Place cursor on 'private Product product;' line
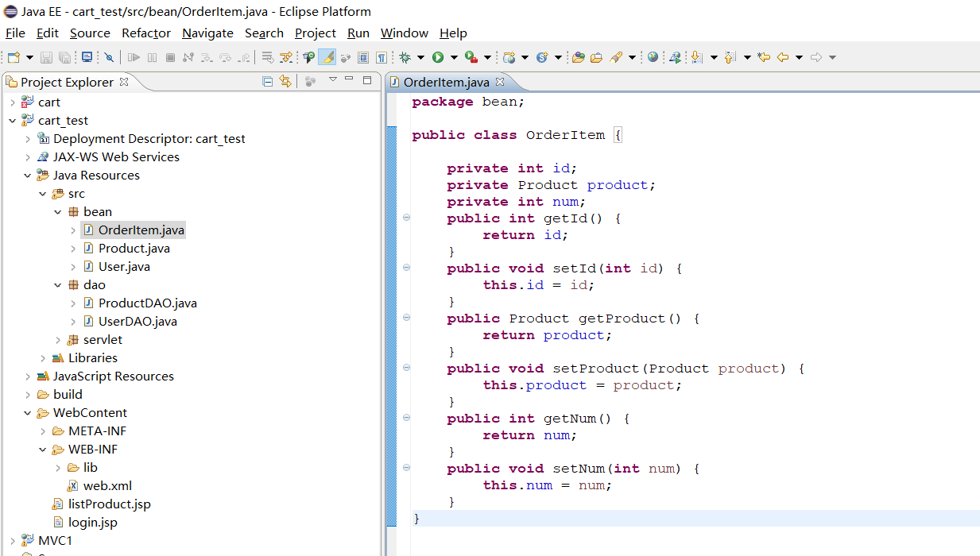 tap(551, 185)
